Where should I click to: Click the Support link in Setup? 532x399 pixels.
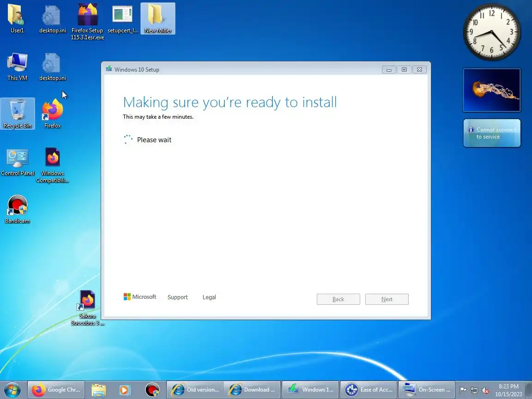[177, 297]
